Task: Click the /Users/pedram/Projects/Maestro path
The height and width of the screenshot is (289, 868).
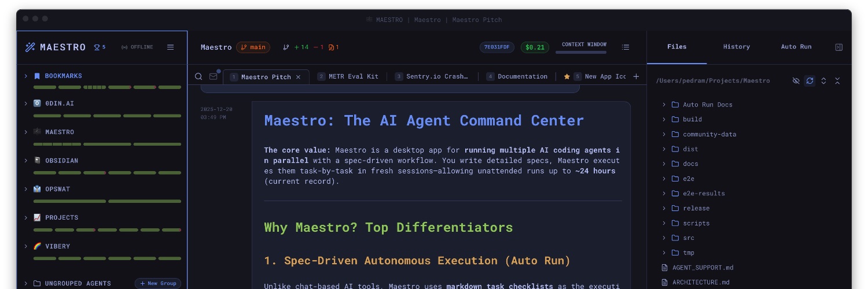Action: coord(713,81)
